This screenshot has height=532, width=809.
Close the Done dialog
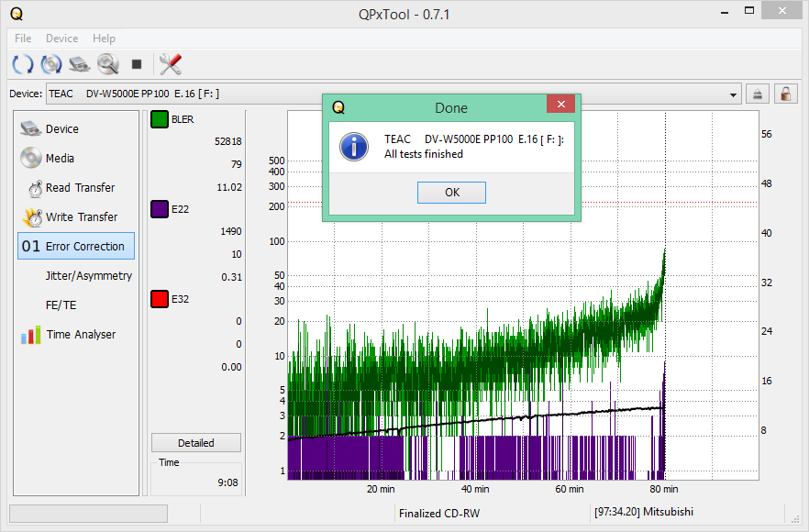click(560, 104)
